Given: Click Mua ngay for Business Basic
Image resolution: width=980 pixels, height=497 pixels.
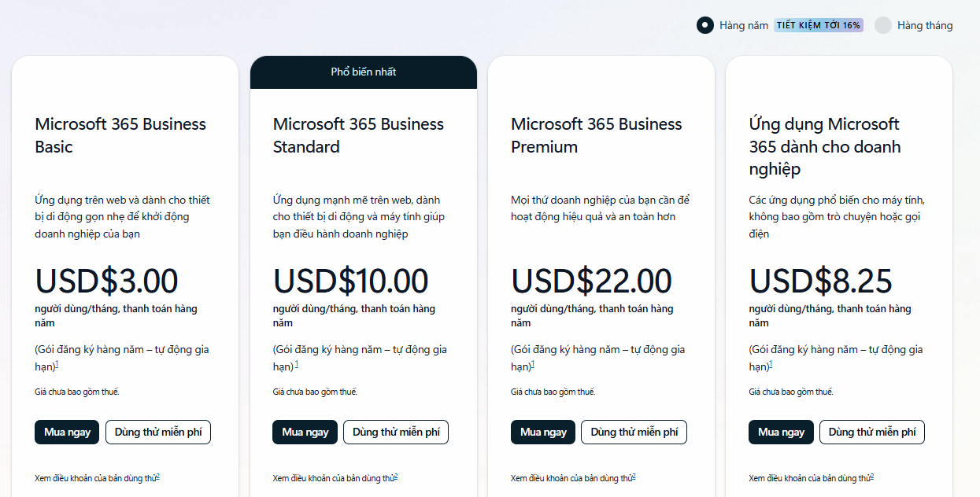Looking at the screenshot, I should [x=67, y=432].
